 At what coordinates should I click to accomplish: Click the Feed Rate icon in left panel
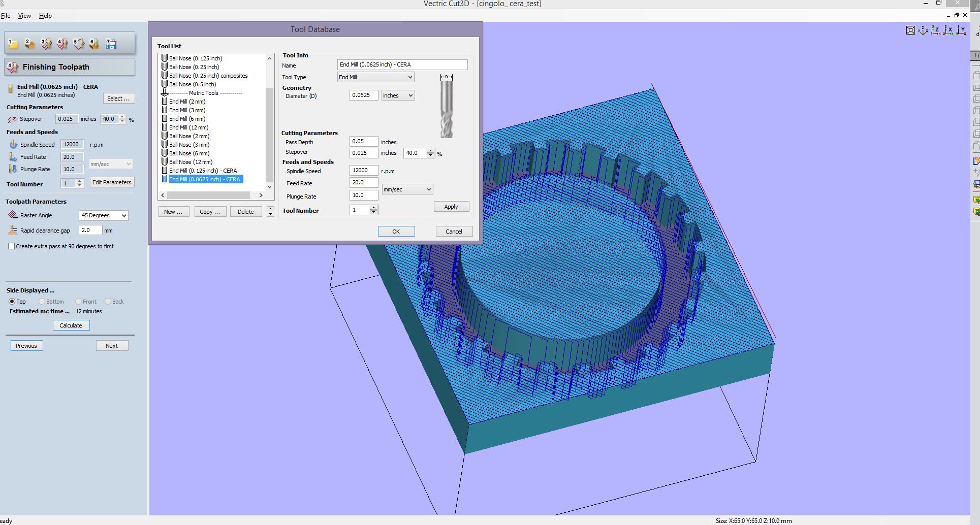coord(13,157)
